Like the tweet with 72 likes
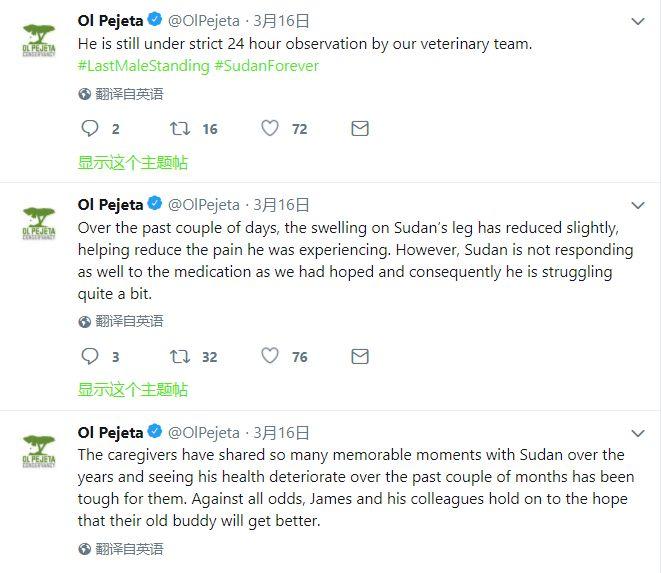The width and height of the screenshot is (661, 573). click(x=270, y=128)
